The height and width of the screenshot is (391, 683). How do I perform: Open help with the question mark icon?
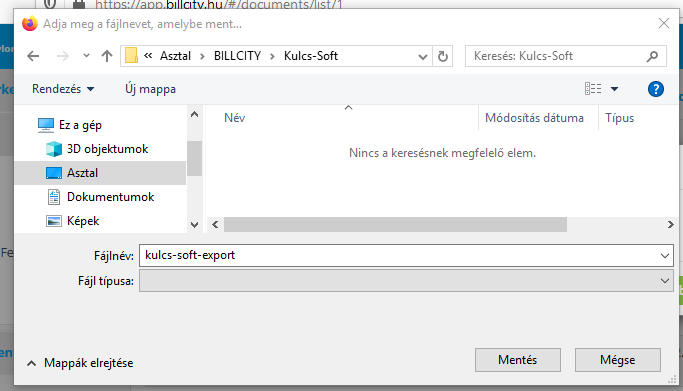tap(656, 89)
